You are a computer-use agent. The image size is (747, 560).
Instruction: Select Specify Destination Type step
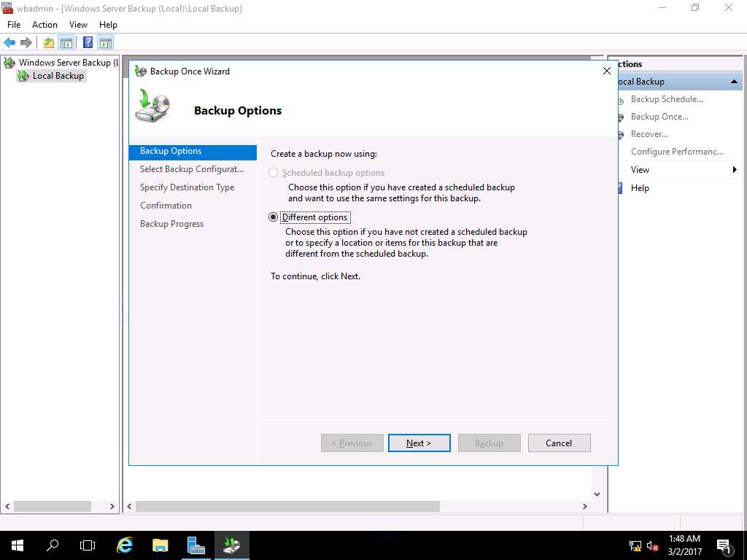(x=187, y=187)
